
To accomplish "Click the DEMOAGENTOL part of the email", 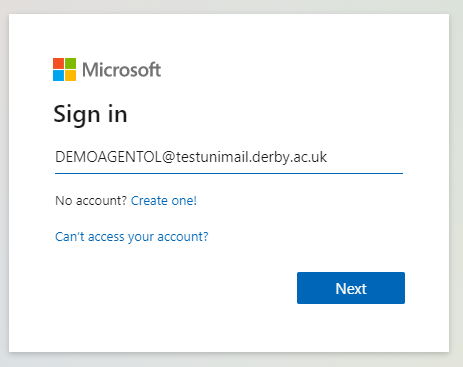I will tap(108, 157).
